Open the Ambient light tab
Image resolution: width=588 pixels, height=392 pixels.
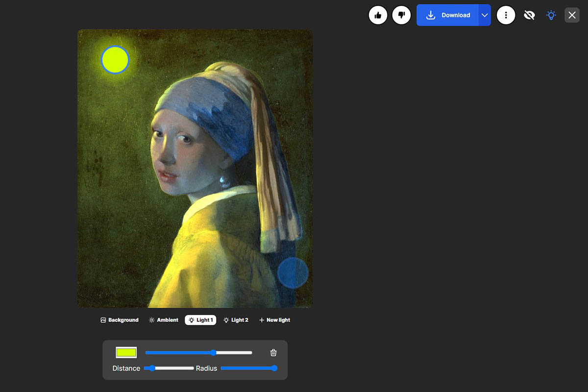pyautogui.click(x=164, y=320)
